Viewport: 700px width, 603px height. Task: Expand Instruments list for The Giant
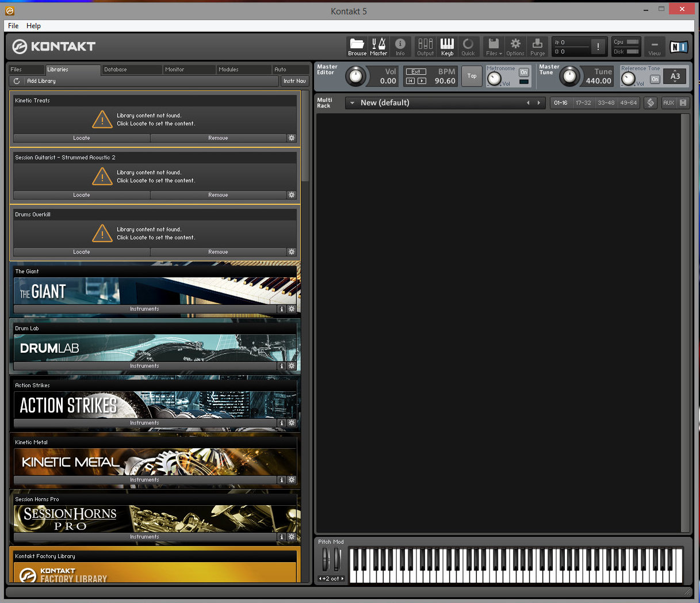click(x=145, y=309)
